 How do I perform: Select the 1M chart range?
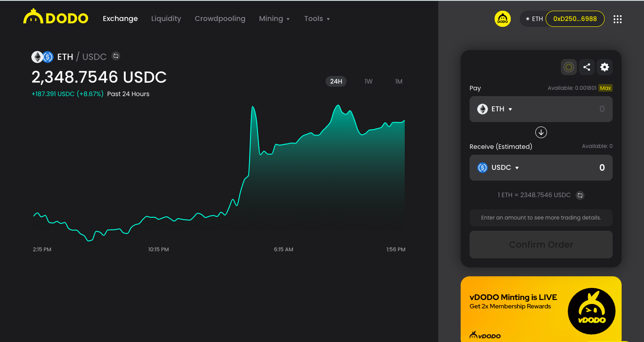tap(398, 81)
